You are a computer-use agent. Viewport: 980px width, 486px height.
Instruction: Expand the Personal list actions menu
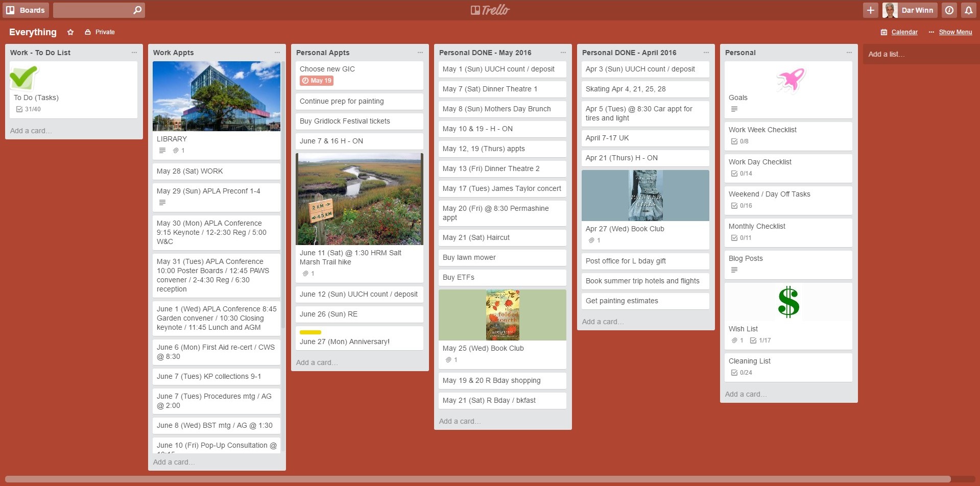[849, 53]
